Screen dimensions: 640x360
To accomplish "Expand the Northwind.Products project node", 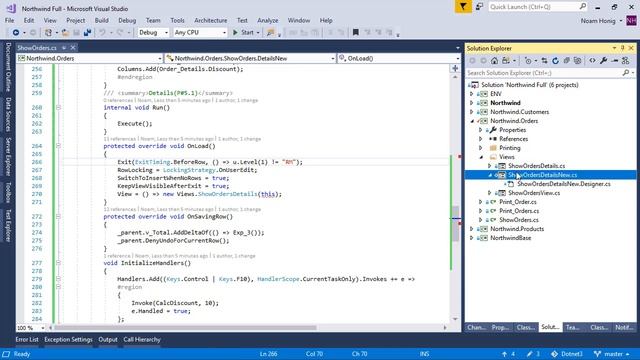I will (x=472, y=229).
